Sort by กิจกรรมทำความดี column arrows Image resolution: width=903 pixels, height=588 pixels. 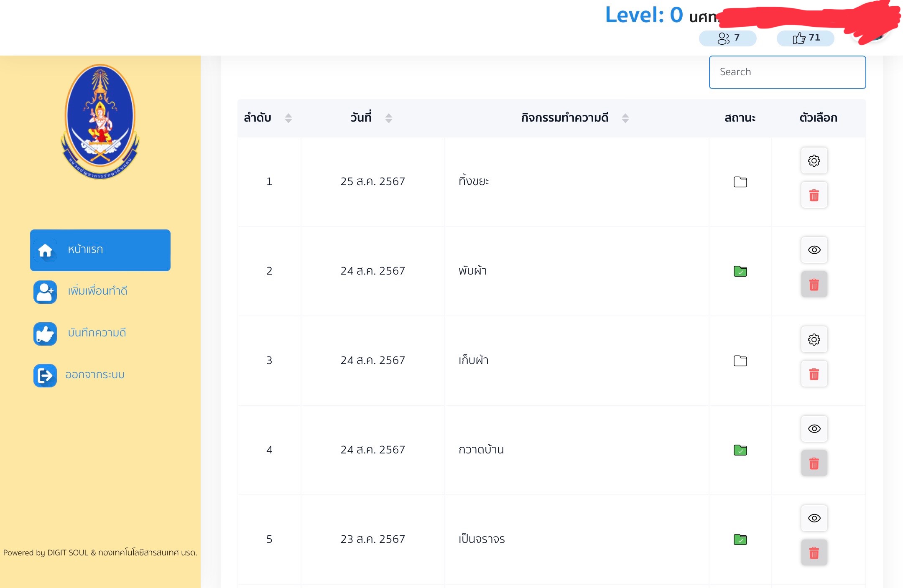tap(625, 118)
